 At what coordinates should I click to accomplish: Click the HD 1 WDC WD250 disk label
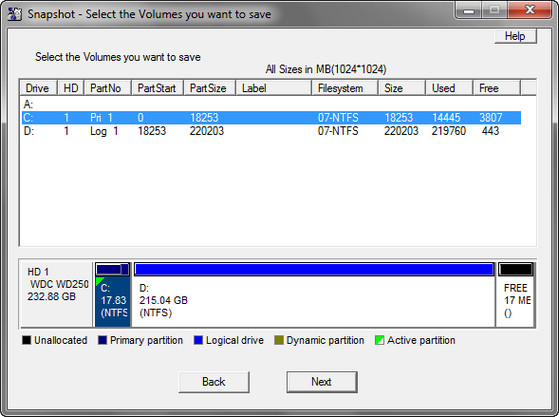point(57,284)
